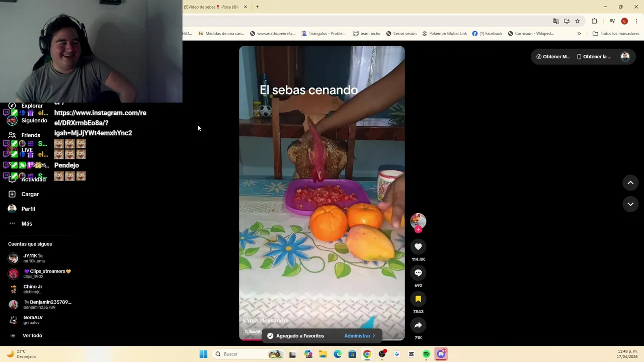Viewport: 644px width, 362px height.
Task: Open Explorar in TikTok sidebar
Action: click(x=26, y=106)
